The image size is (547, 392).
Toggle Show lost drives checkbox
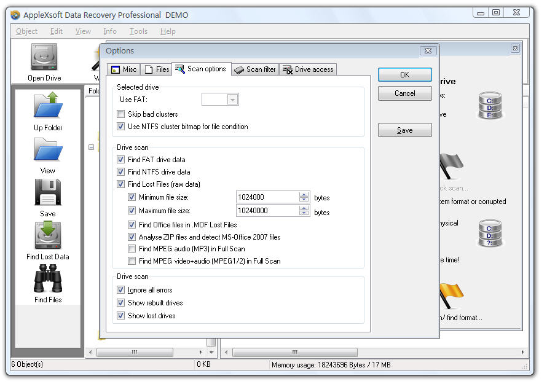120,315
